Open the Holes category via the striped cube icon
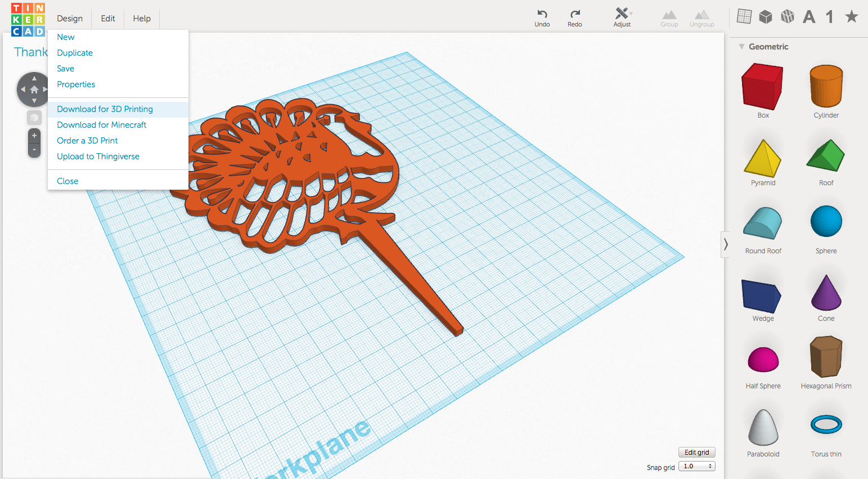868x479 pixels. 787,16
